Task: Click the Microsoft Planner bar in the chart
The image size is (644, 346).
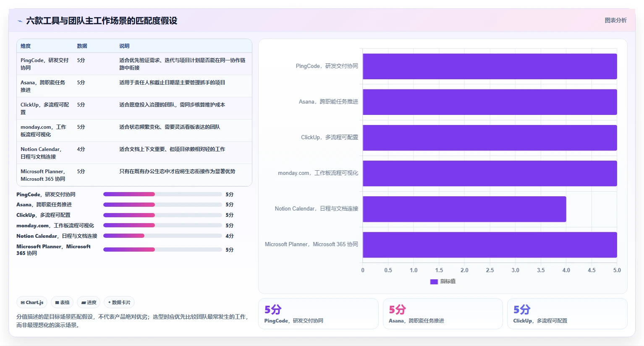Action: point(490,245)
